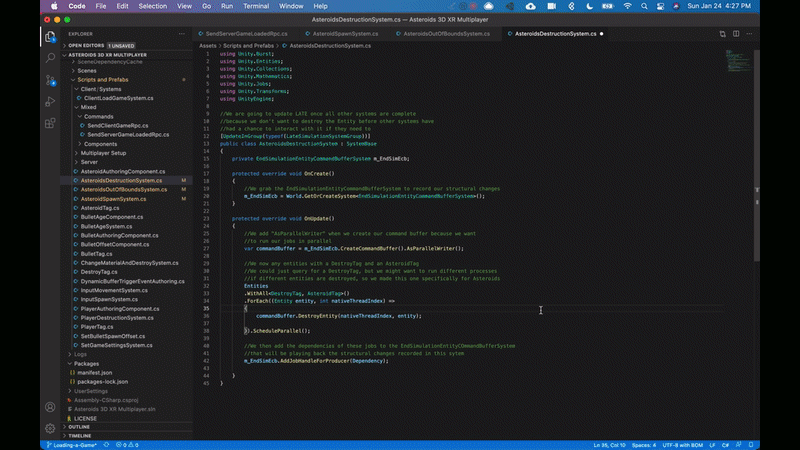The width and height of the screenshot is (800, 450).
Task: Collapse the Scripts and Prefabs folder
Action: [x=105, y=80]
